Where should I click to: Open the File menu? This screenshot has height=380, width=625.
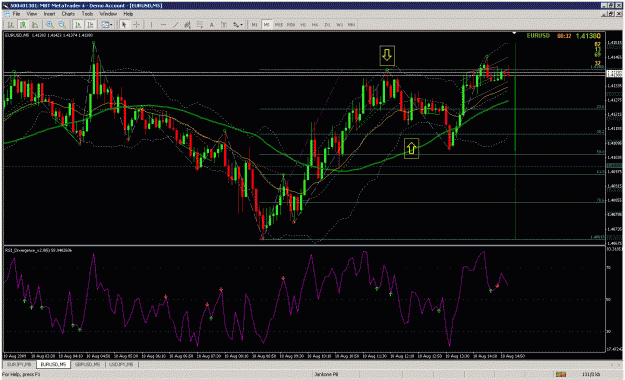(x=16, y=14)
